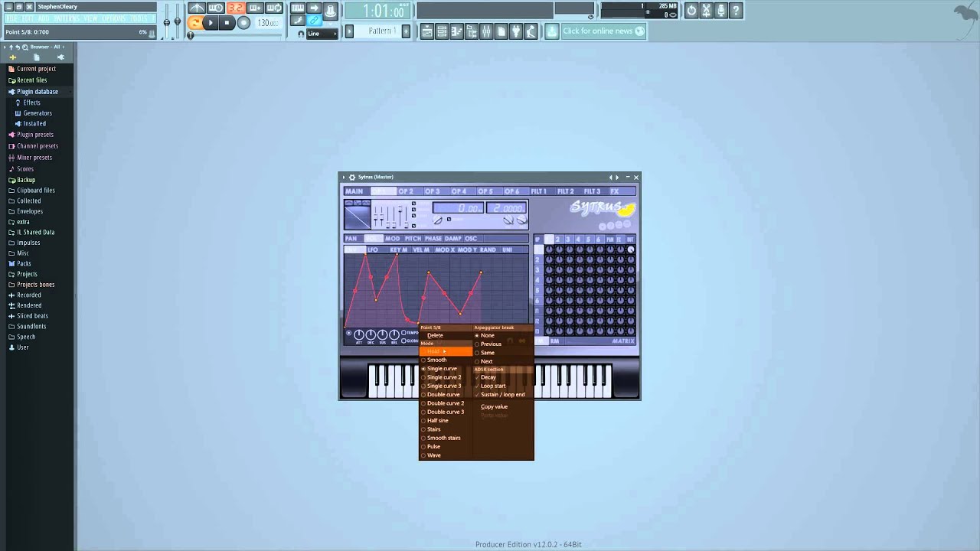
Task: Click the circular arrow icon left of the microphone
Action: 692,10
